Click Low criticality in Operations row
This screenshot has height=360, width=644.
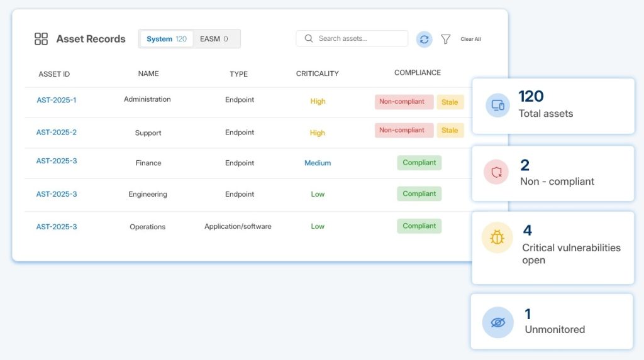click(x=318, y=226)
